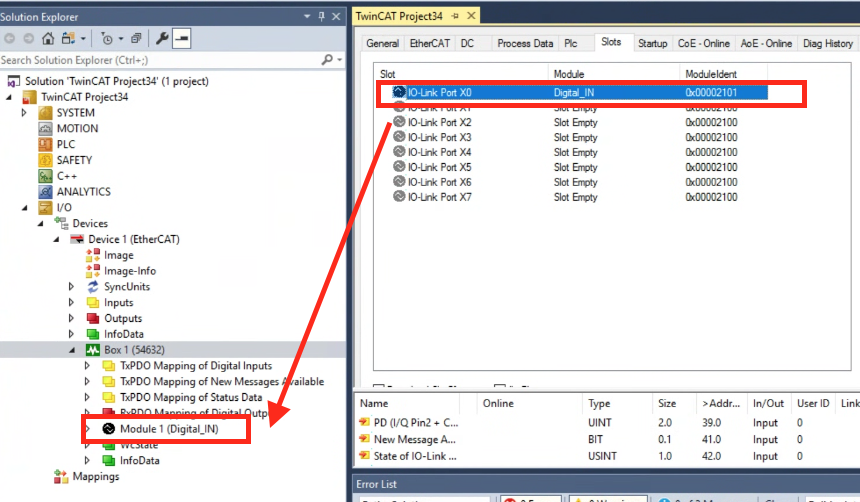Select Device 1 (EtherCAT) in the tree

134,239
